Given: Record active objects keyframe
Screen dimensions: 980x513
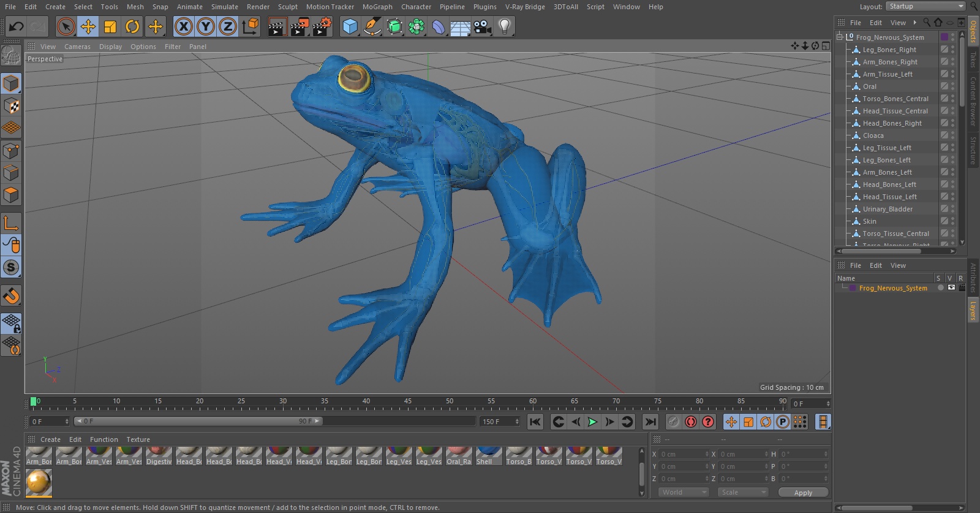Looking at the screenshot, I should [x=673, y=422].
